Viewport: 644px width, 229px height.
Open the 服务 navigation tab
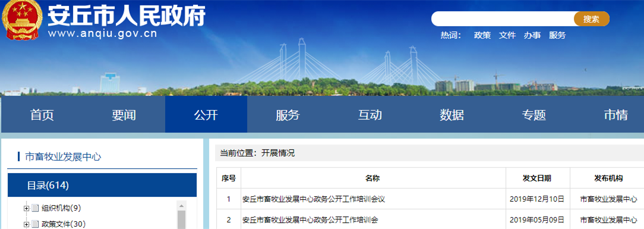tap(288, 115)
